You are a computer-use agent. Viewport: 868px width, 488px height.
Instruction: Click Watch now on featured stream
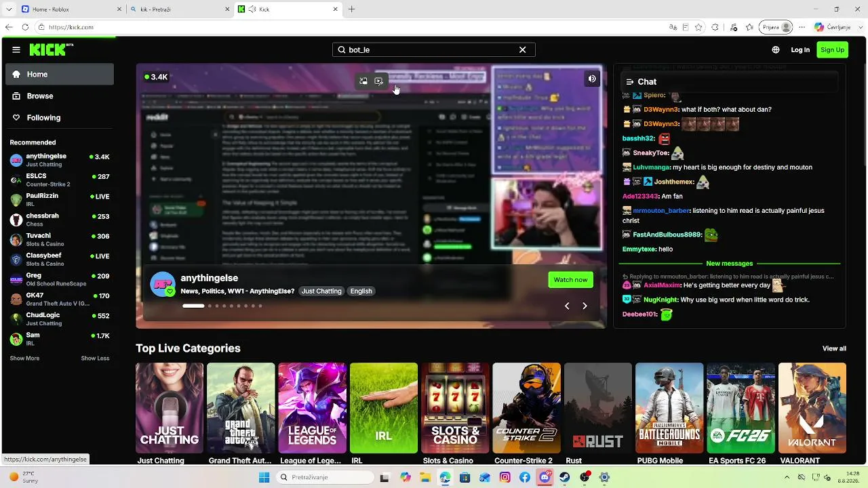click(x=570, y=280)
